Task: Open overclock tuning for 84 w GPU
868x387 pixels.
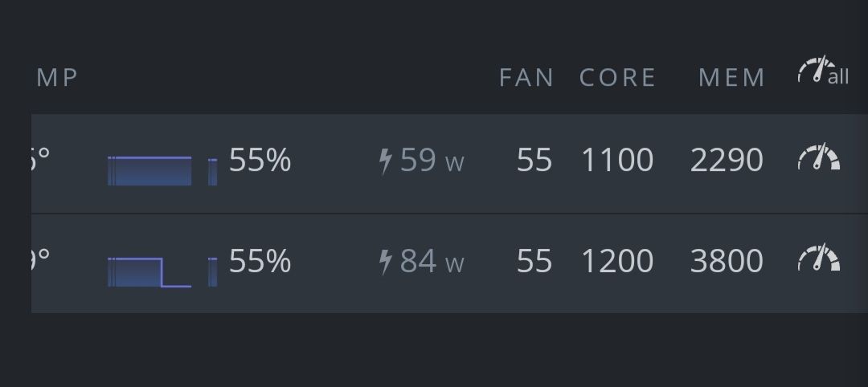Action: point(819,257)
